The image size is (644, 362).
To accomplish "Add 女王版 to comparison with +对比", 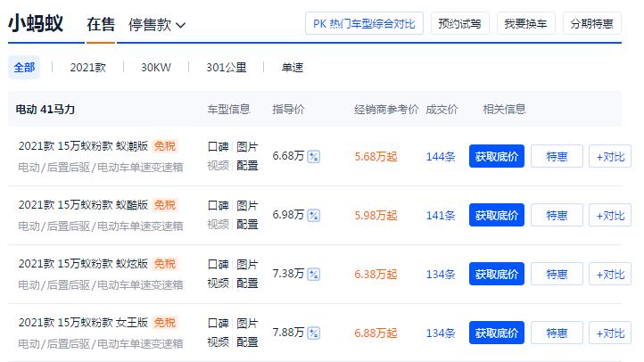I will click(610, 333).
